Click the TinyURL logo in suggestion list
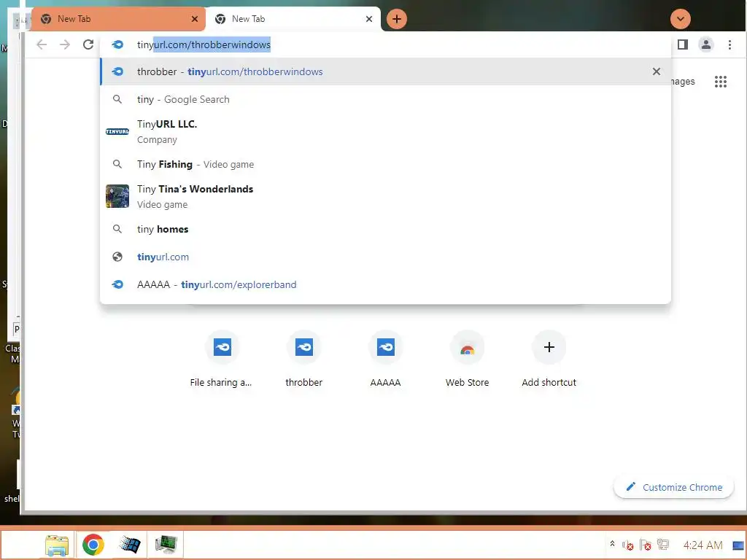 tap(117, 131)
